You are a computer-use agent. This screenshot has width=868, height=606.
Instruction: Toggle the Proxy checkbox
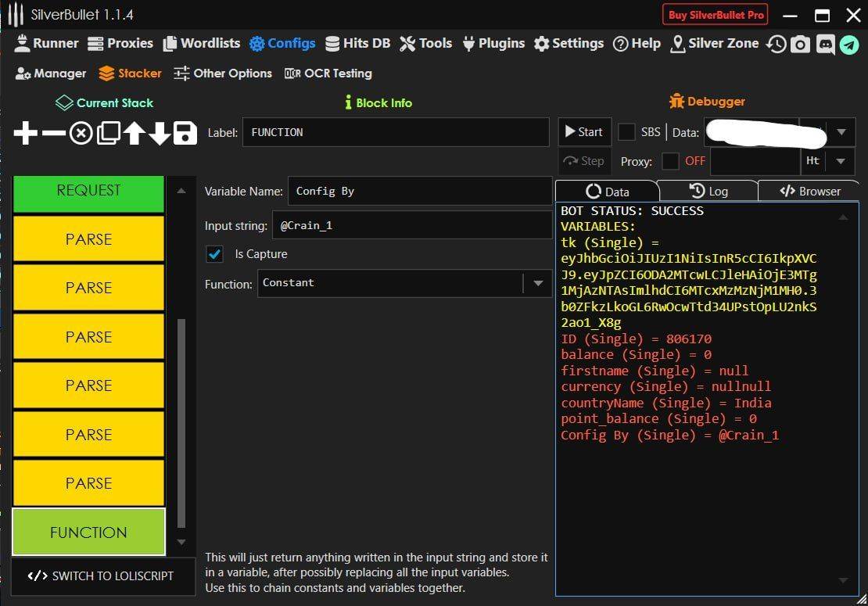tap(670, 161)
